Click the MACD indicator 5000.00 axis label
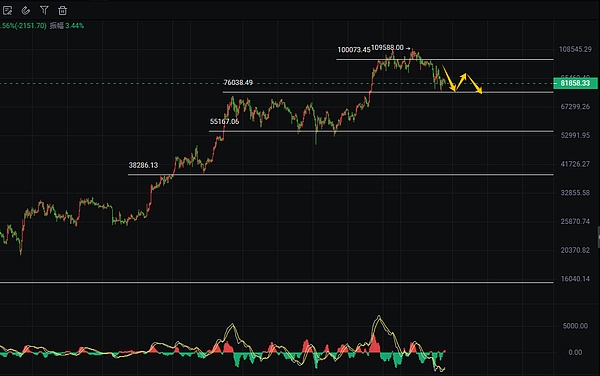 (575, 326)
